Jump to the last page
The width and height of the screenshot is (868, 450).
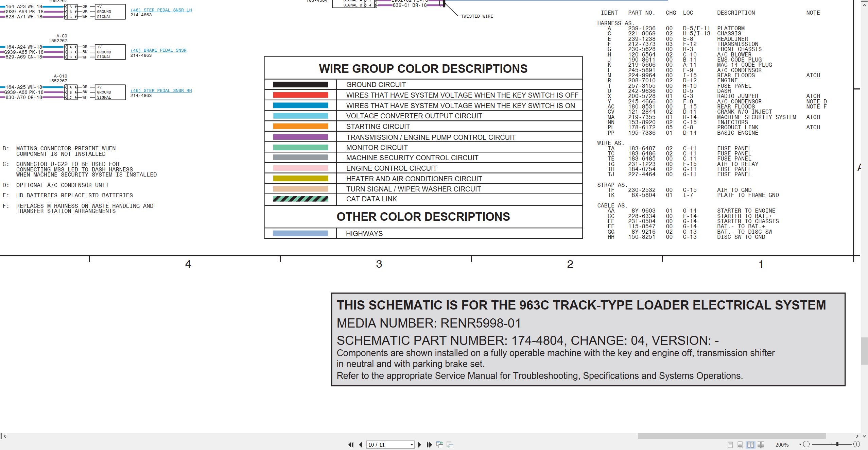(x=429, y=445)
